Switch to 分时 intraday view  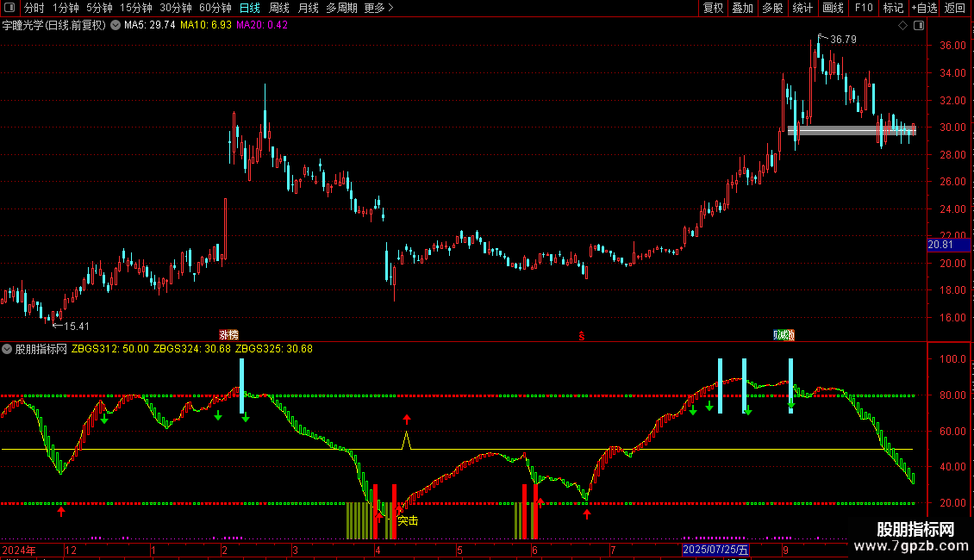point(34,8)
